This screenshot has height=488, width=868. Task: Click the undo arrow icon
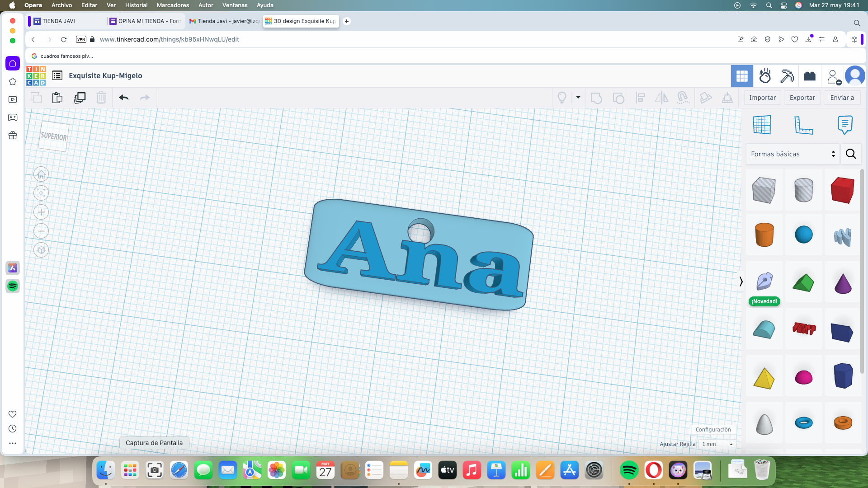123,98
